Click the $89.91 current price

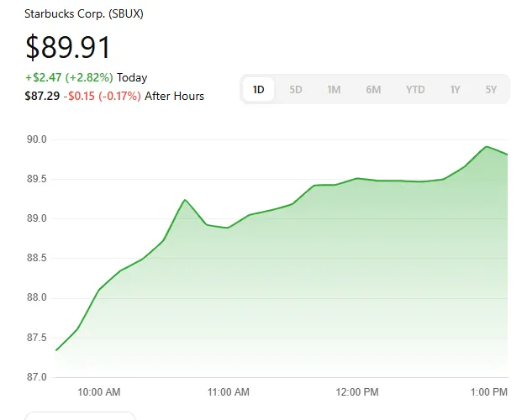tap(68, 48)
